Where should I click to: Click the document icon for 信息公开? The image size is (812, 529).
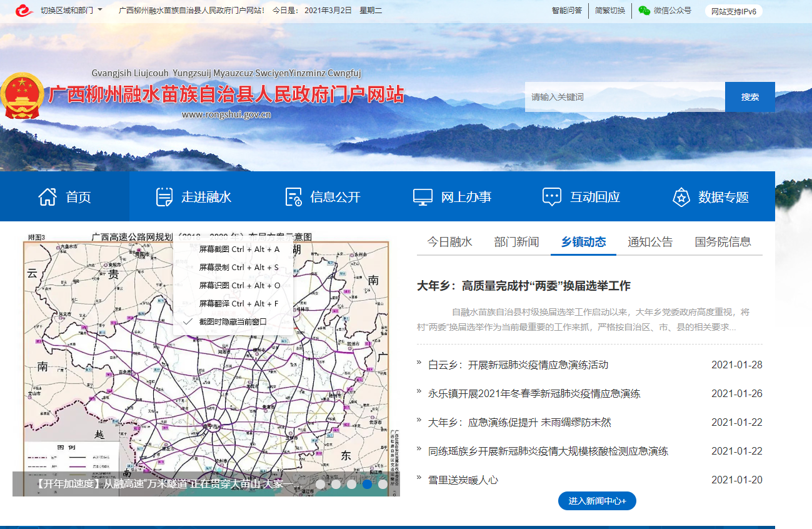click(294, 197)
